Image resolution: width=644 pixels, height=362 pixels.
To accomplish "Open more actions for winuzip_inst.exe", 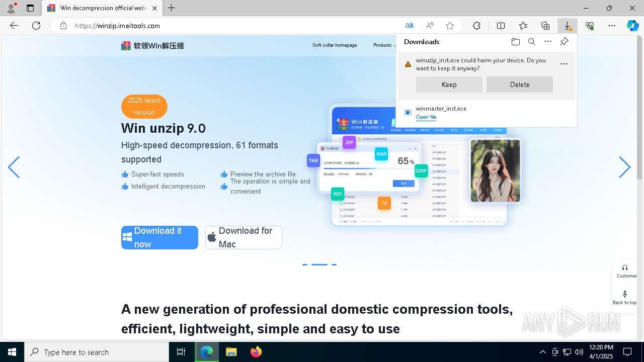I will [x=564, y=64].
